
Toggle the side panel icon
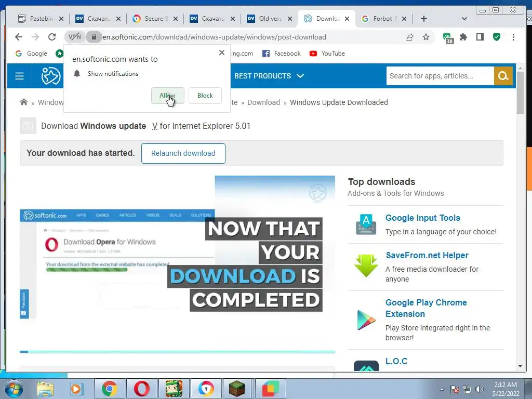(x=480, y=37)
